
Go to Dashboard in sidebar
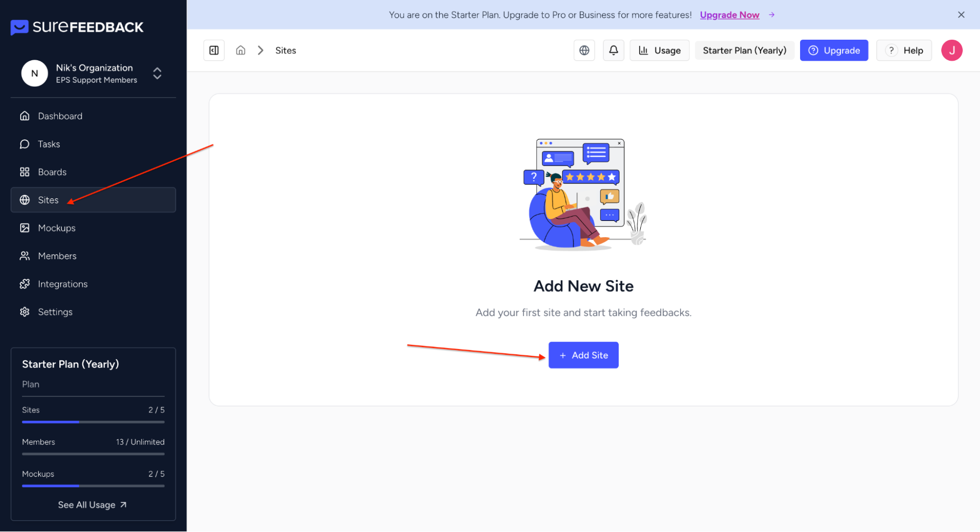[60, 116]
